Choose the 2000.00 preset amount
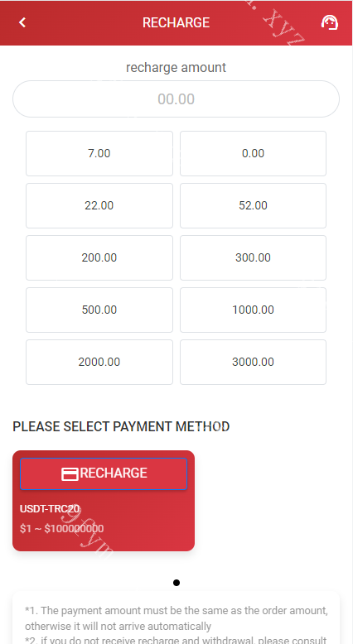The height and width of the screenshot is (644, 353). pos(99,363)
